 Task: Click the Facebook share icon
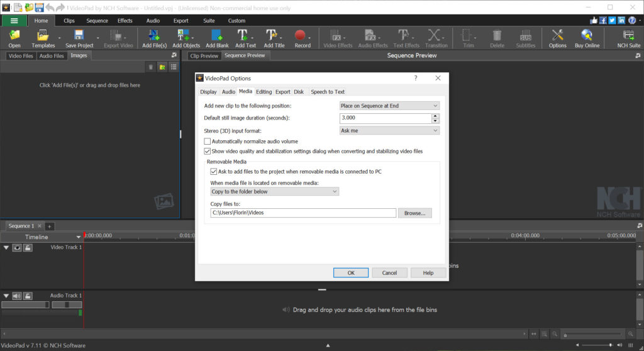[603, 20]
